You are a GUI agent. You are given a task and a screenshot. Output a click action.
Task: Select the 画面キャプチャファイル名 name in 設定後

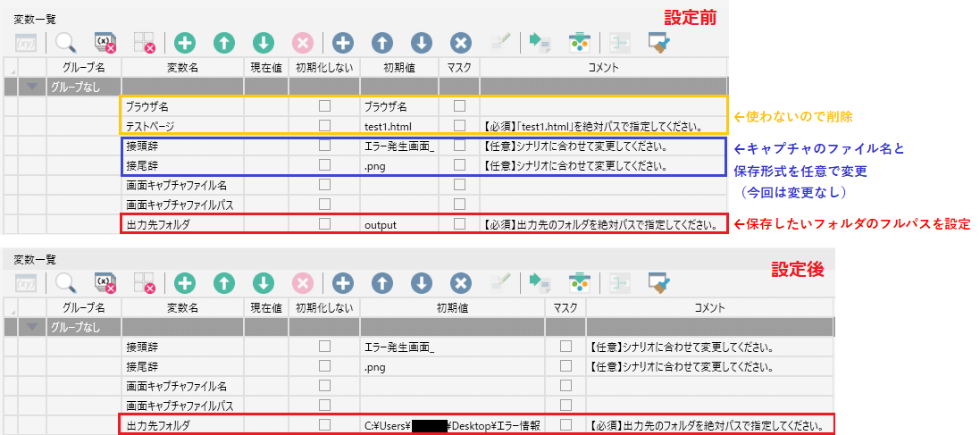click(182, 386)
